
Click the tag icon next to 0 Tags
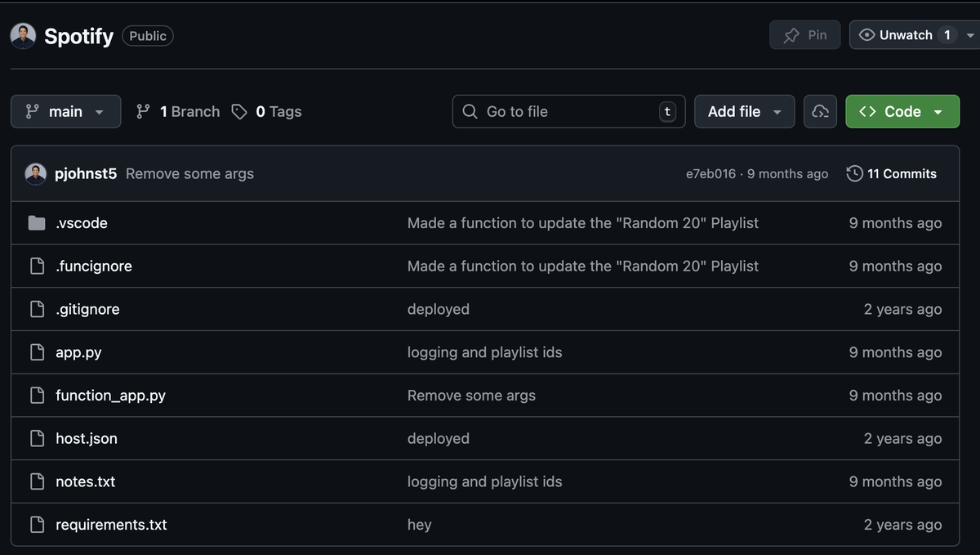point(239,112)
